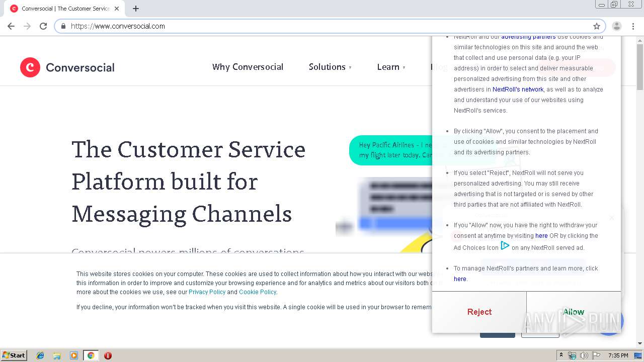
Task: Follow the 'here' link to manage partners
Action: pos(460,279)
